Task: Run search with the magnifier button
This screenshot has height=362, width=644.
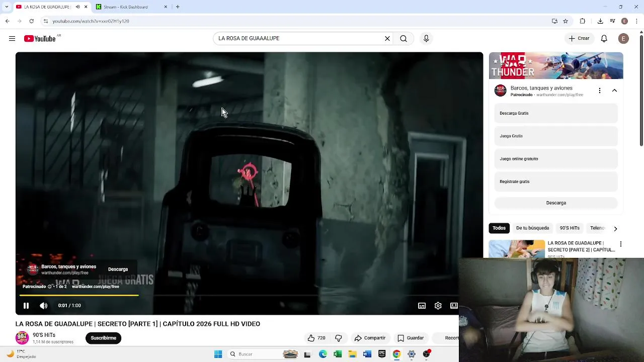Action: tap(404, 39)
